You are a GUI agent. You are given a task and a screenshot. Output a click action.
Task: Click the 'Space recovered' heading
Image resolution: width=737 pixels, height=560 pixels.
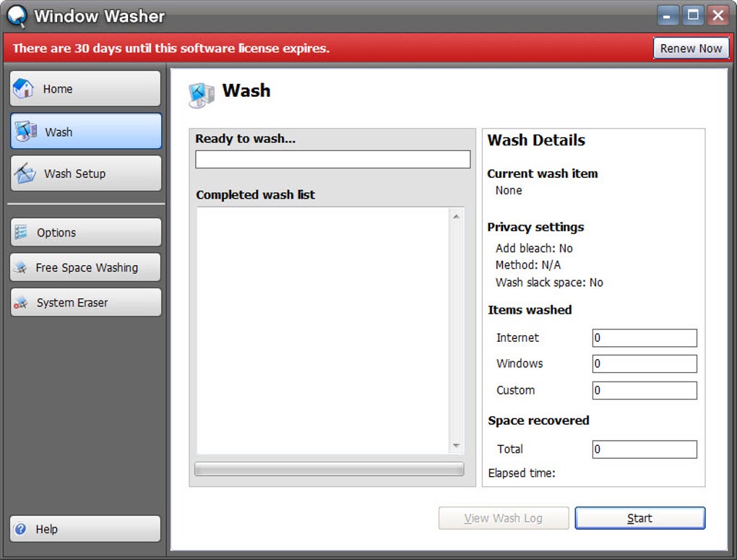click(538, 421)
